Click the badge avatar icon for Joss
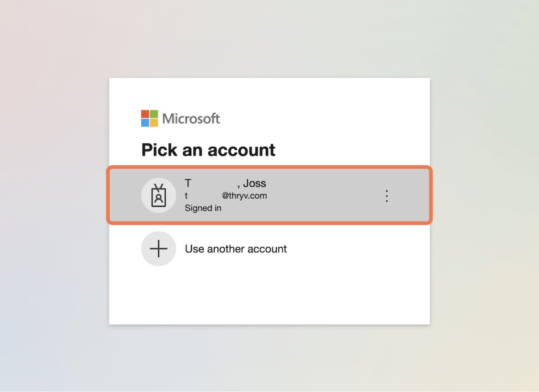The width and height of the screenshot is (539, 392). 159,195
